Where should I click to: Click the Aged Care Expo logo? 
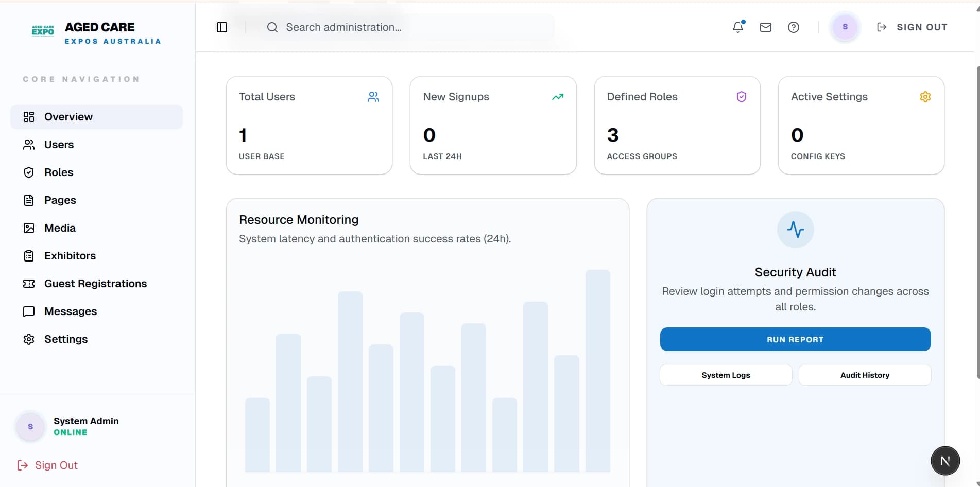coord(43,31)
